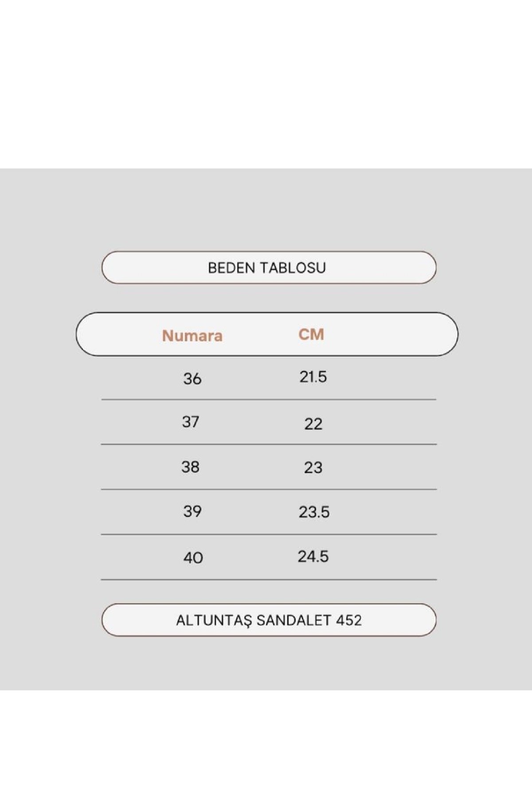Screen dimensions: 532x798
Task: Select the Numara column header
Action: pos(192,336)
